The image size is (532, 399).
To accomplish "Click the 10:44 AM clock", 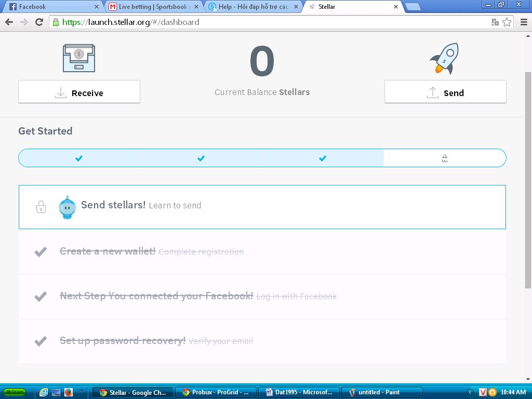I will (x=513, y=393).
